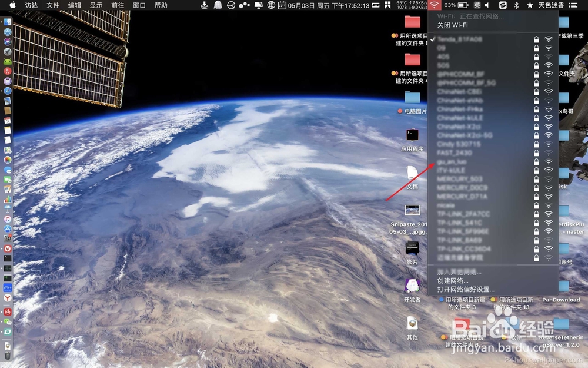Open the green WeChat icon in the Dock
588x368 pixels.
8,322
